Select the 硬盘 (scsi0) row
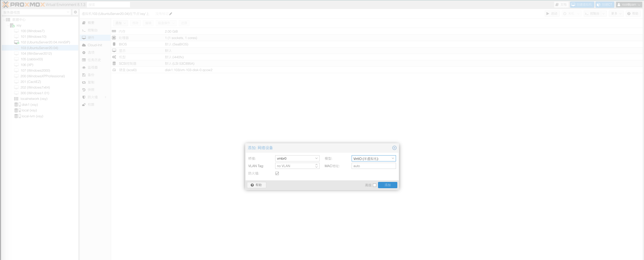This screenshot has height=260, width=644. tap(377, 70)
